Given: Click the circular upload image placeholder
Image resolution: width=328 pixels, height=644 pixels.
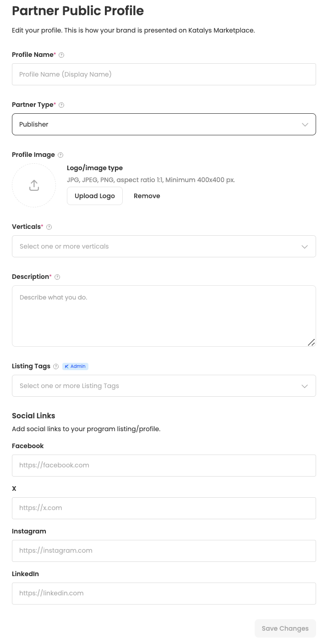Looking at the screenshot, I should pos(34,185).
